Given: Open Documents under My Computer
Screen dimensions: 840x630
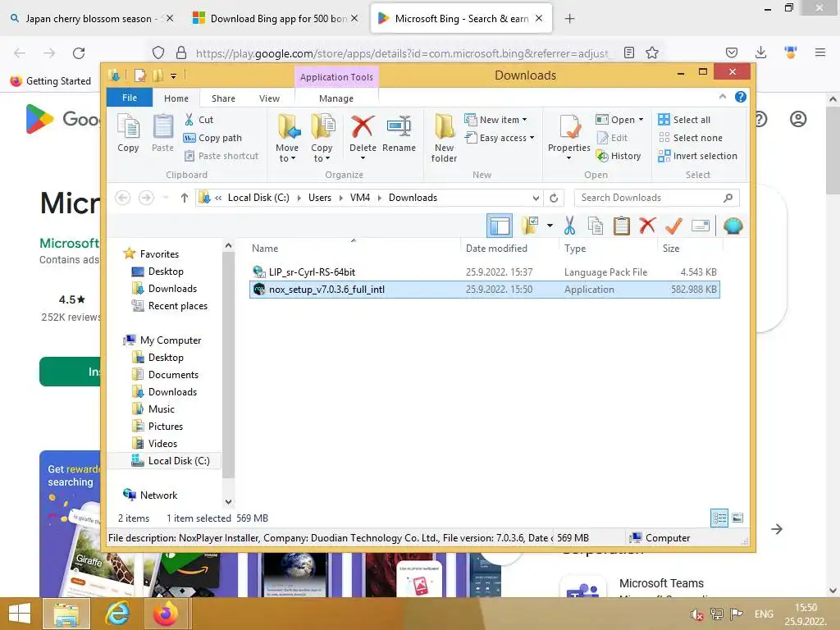Looking at the screenshot, I should click(173, 374).
